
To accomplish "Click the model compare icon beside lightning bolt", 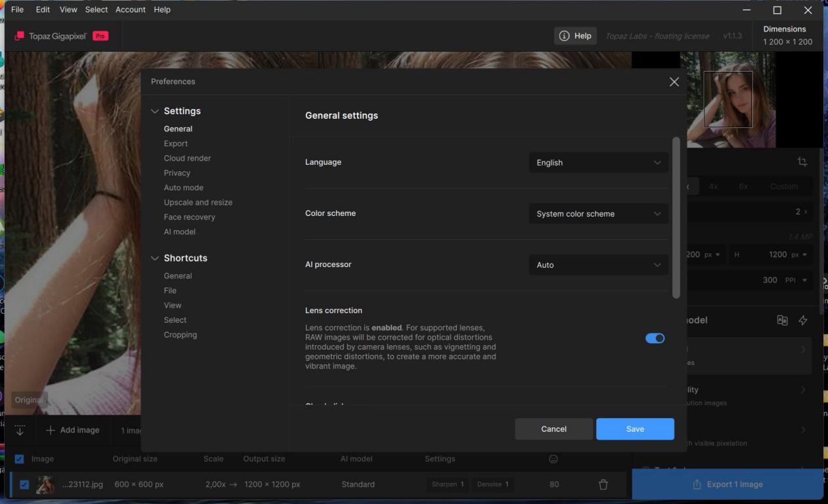I will click(x=782, y=320).
